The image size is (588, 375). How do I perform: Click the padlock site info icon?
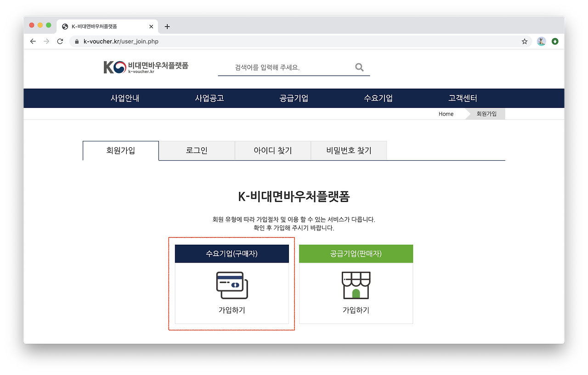[x=77, y=41]
